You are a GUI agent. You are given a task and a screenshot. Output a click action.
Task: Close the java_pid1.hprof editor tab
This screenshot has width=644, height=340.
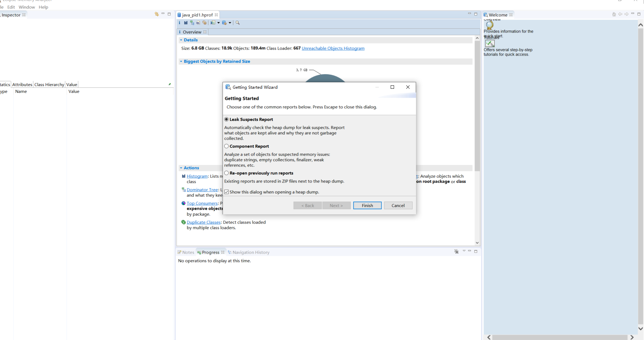tap(216, 15)
